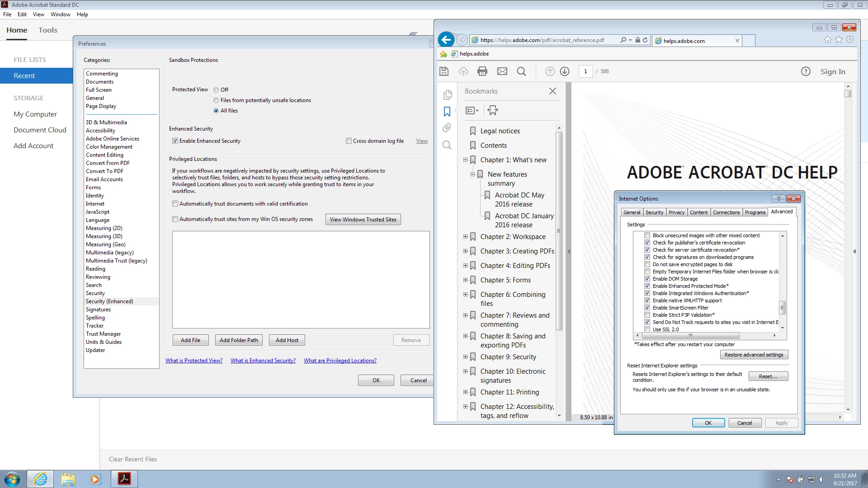
Task: Expand Chapter 2: Workspace bookmark
Action: (x=465, y=237)
